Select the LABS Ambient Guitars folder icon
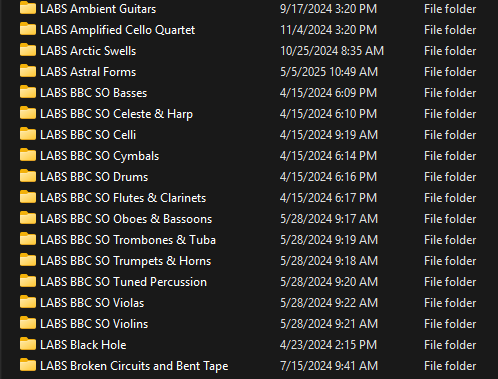 click(28, 8)
